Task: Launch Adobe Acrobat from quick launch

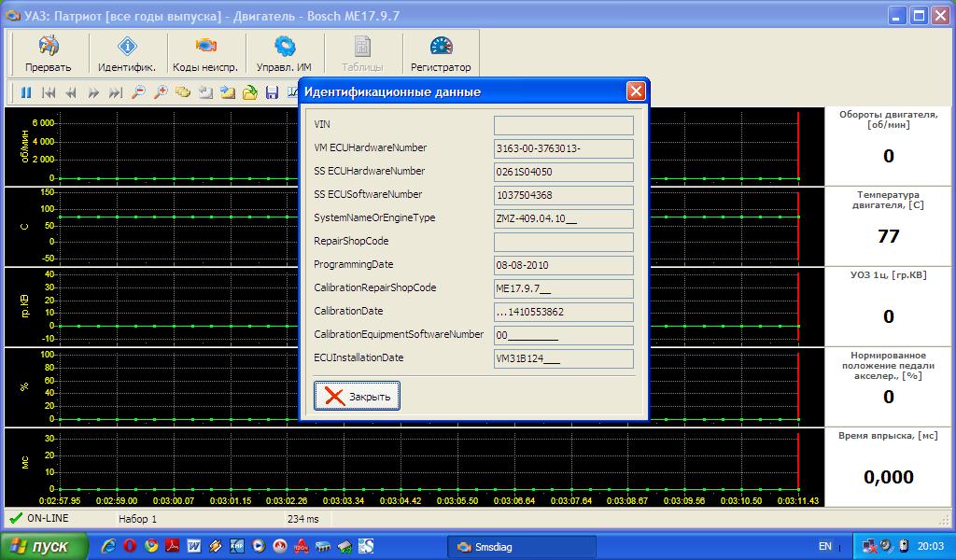Action: coord(172,546)
